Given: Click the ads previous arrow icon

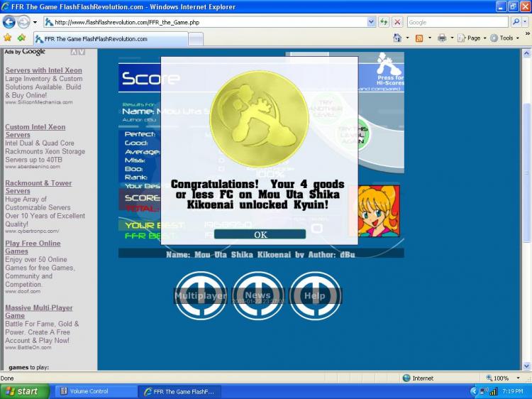Looking at the screenshot, I should 74,52.
